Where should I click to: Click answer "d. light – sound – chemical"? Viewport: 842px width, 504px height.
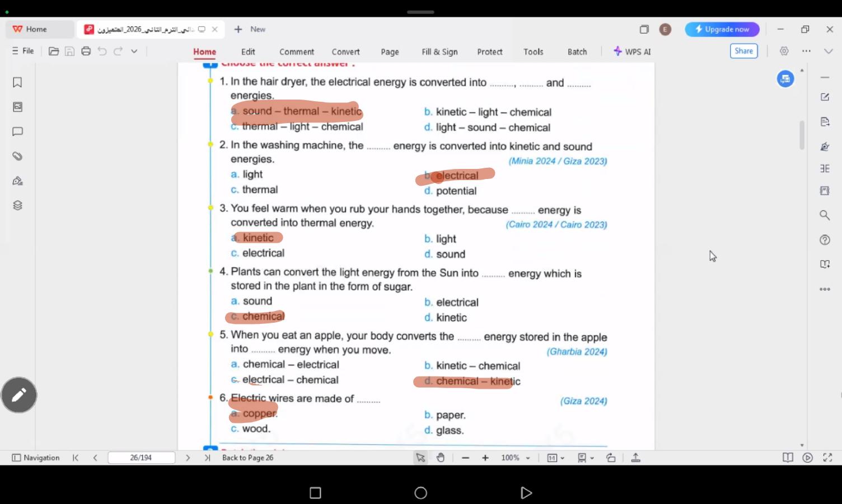pos(487,128)
